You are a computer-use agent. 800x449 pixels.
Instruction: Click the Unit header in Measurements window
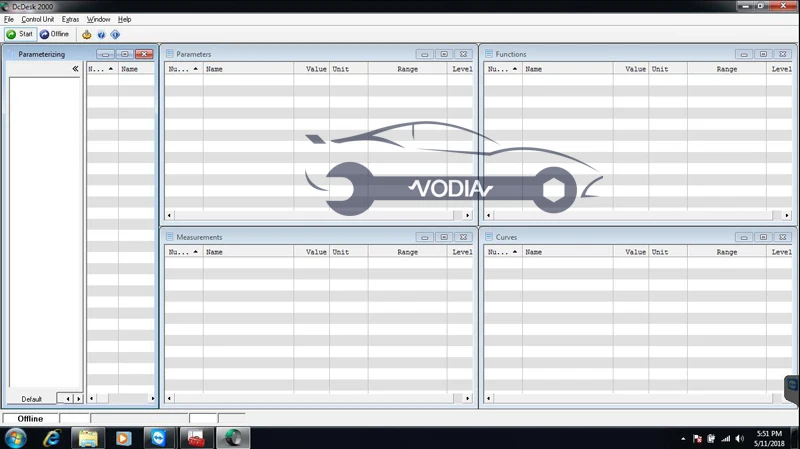(x=348, y=252)
